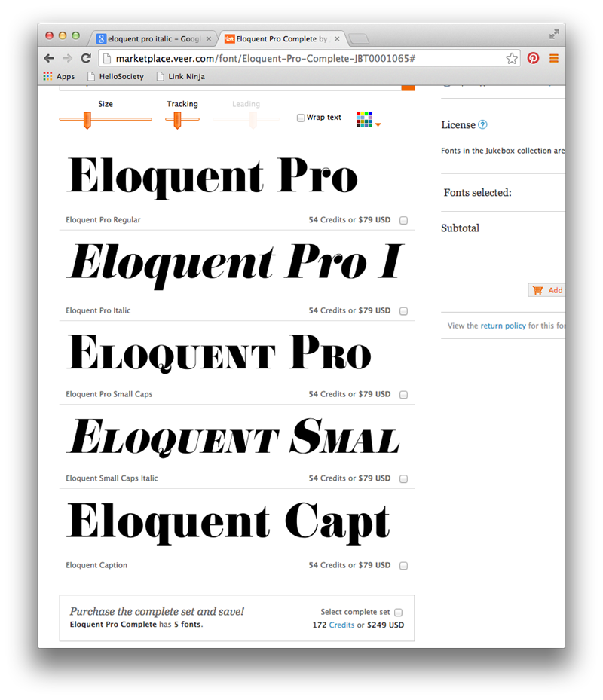Screen dimensions: 603x700
Task: Tick the Eloquent Pro Small Caps checkbox
Action: (x=404, y=395)
